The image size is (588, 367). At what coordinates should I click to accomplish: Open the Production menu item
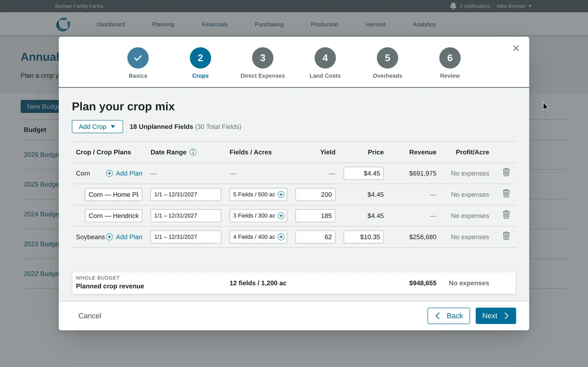[x=325, y=24]
